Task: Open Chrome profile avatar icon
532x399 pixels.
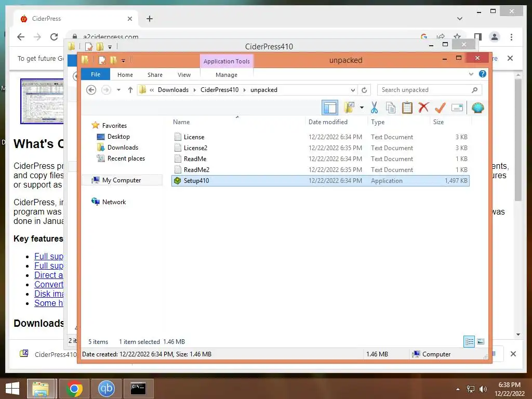Action: 495,37
